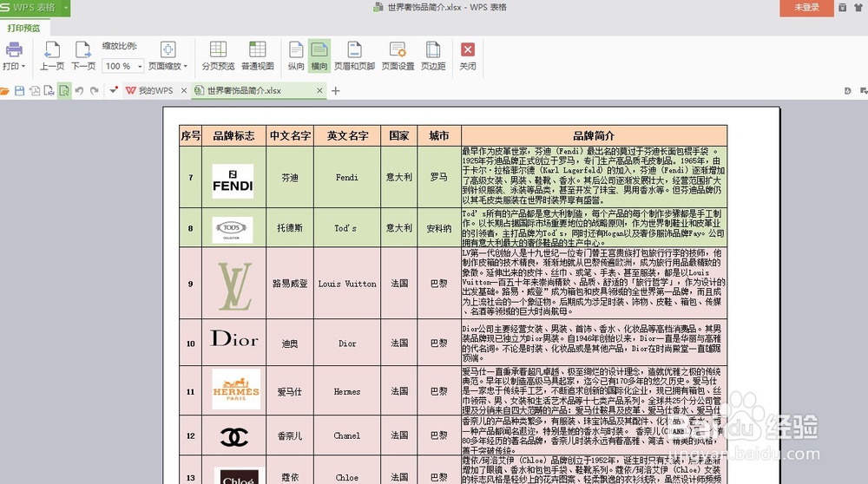Close the 世界奢饰品简介.xlsx tab
Screen dimensions: 868x484
pyautogui.click(x=319, y=91)
